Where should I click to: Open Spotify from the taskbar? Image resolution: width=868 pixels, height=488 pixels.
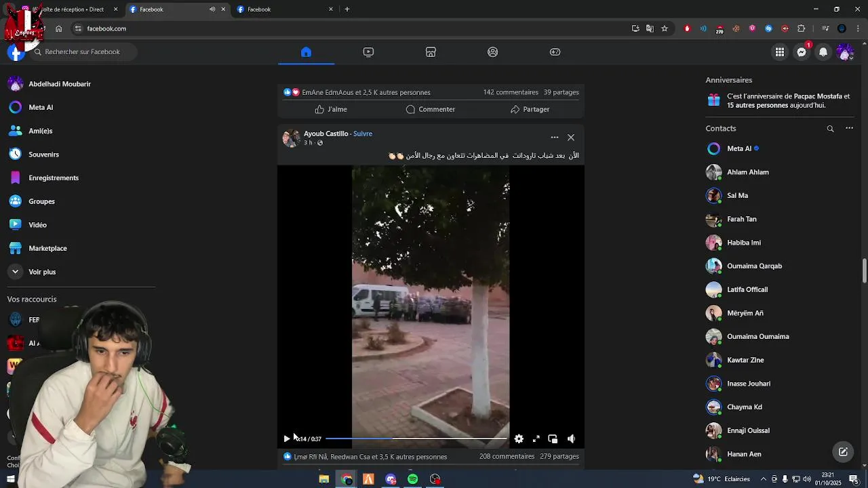(413, 479)
